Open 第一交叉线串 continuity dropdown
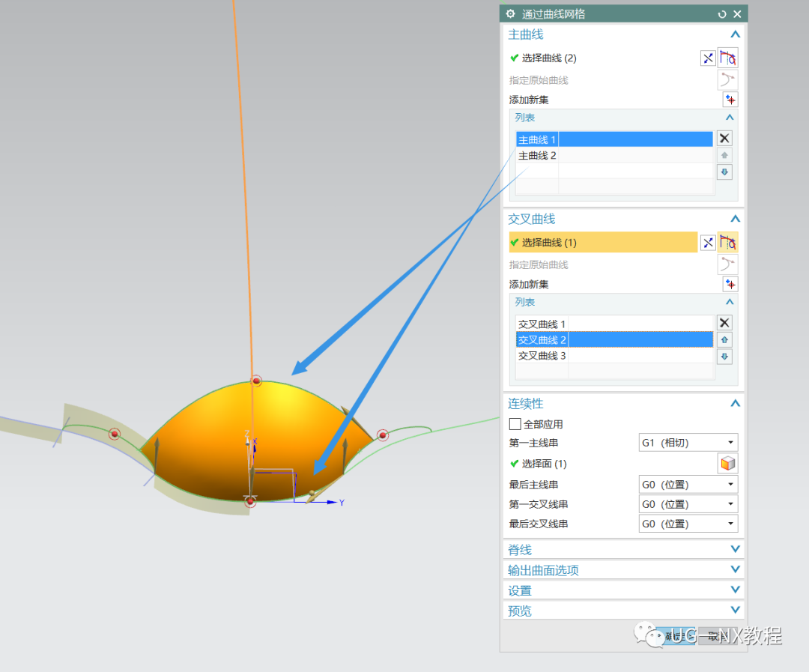809x672 pixels. (688, 503)
